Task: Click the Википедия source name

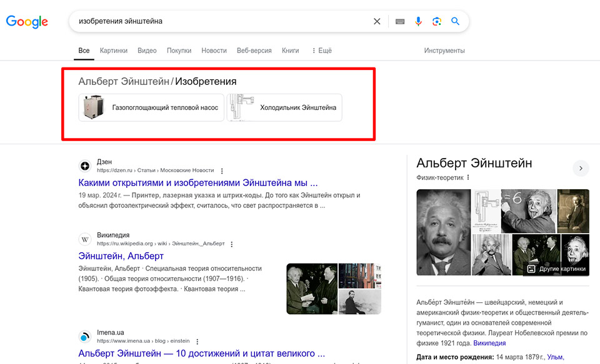Action: (x=113, y=235)
